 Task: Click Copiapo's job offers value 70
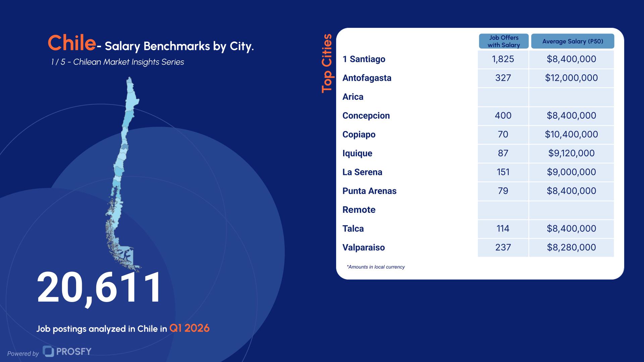(x=503, y=134)
